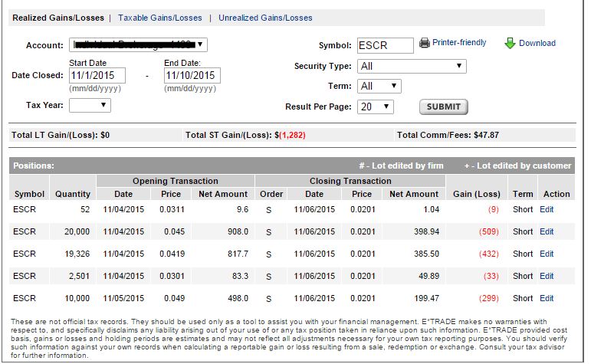Screen dimensions: 591x364
Task: Open the Printer-friendly link
Action: click(459, 43)
